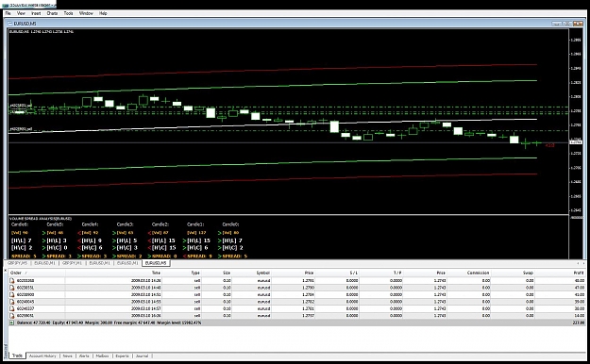Select the EURUSD,M5 chart tab
Image resolution: width=590 pixels, height=364 pixels.
[x=156, y=263]
